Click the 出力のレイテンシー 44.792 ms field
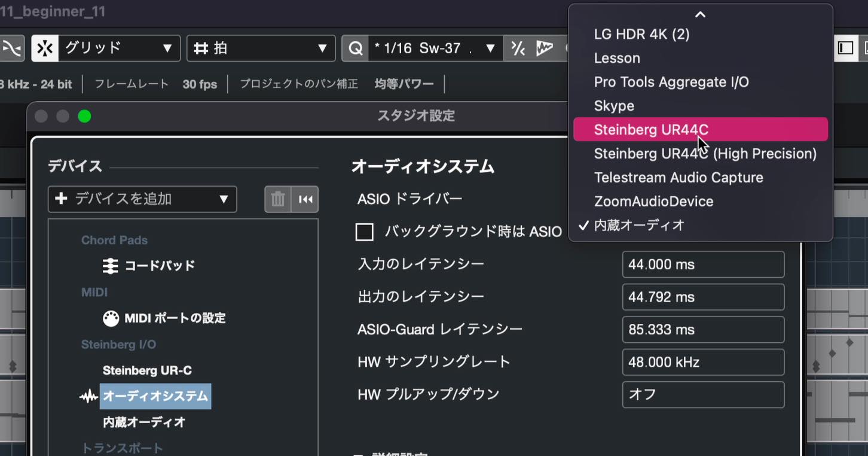The width and height of the screenshot is (868, 456). click(703, 297)
